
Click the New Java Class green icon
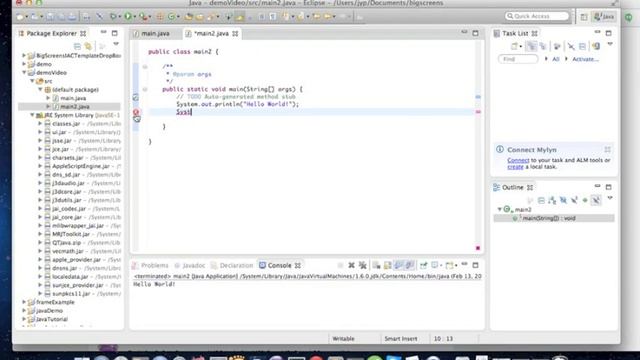pyautogui.click(x=171, y=17)
